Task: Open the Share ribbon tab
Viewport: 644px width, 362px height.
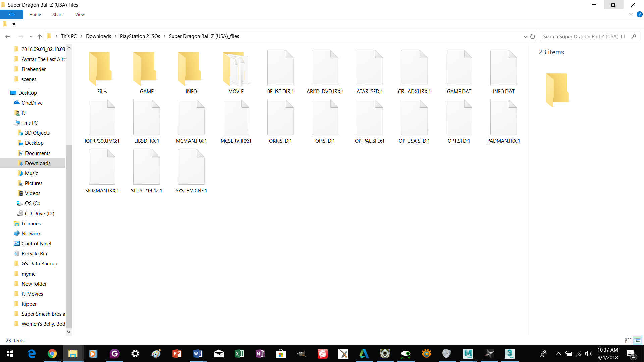Action: (58, 14)
